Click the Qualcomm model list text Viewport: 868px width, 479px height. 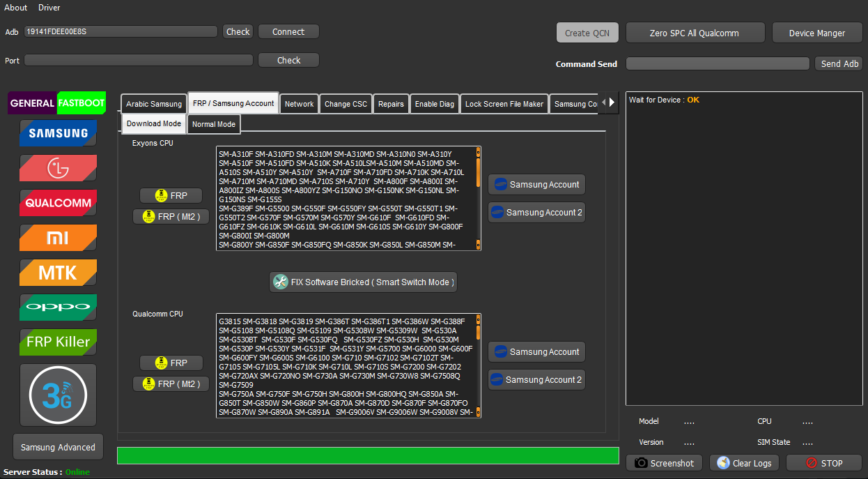tap(346, 365)
